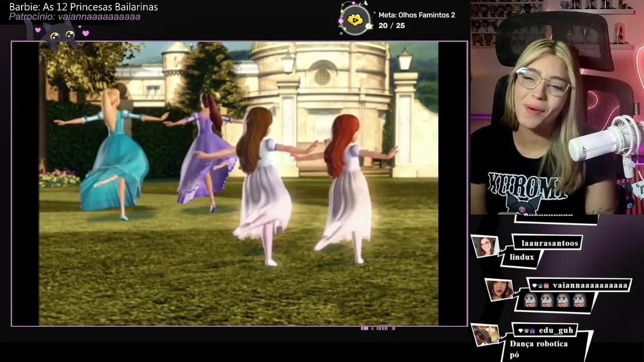Click the sponsor line 'Patrocínio: vaiannaaaaaaaaaa'

(x=74, y=17)
